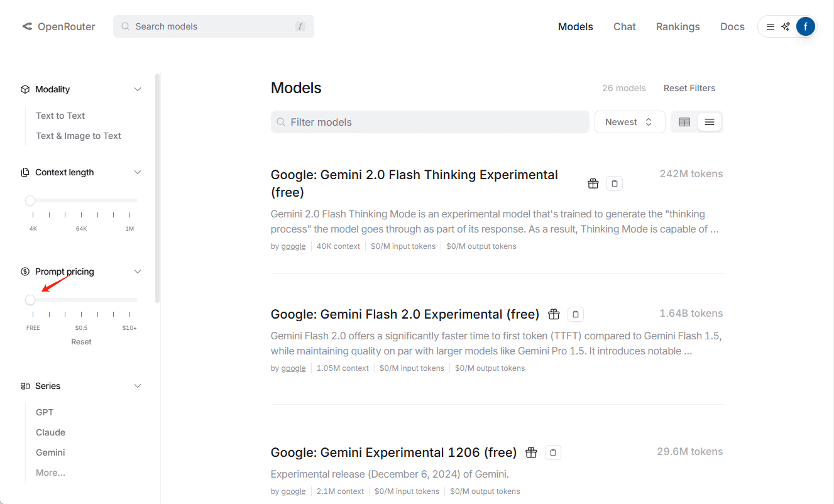The image size is (834, 504).
Task: Focus the Search models field
Action: click(214, 26)
